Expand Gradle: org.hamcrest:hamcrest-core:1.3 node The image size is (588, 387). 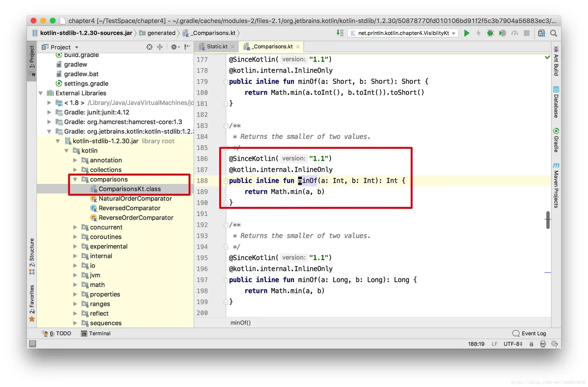[x=49, y=122]
